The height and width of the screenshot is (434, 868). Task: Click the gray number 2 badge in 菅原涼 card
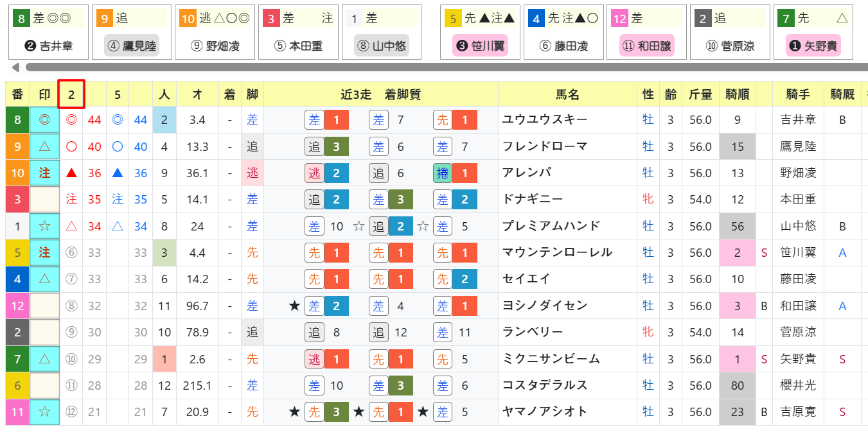[703, 19]
